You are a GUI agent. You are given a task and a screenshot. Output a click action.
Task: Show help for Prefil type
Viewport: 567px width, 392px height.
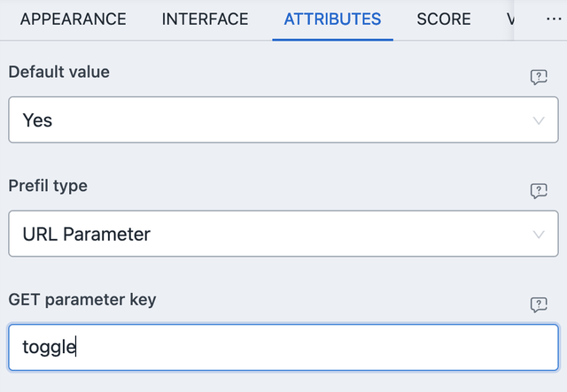tap(539, 191)
